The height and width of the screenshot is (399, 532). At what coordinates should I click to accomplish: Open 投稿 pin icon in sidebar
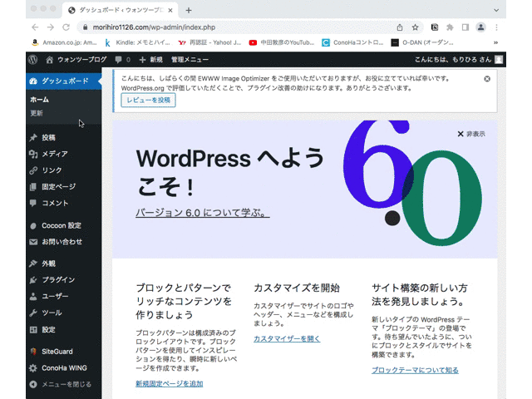coord(33,137)
